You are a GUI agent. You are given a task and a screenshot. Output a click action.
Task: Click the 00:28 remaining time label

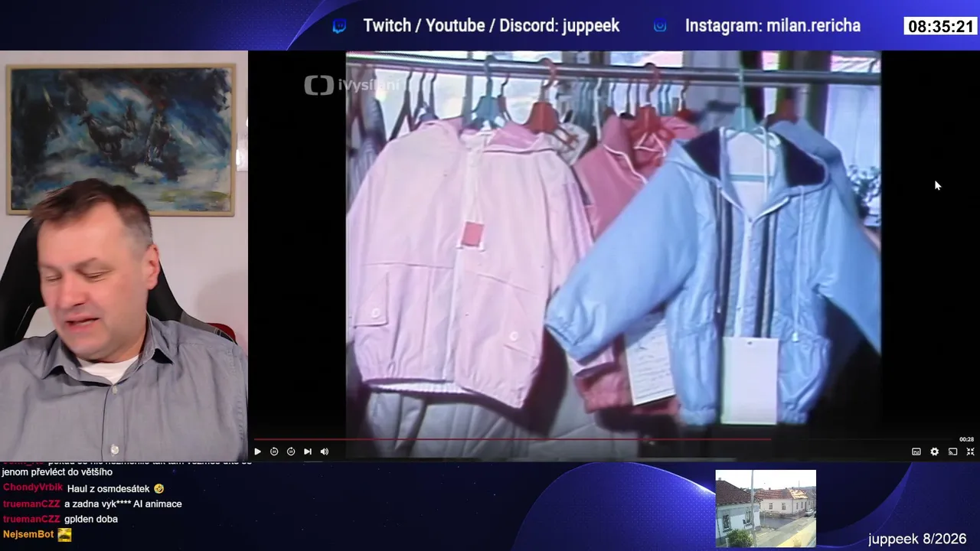pos(967,439)
